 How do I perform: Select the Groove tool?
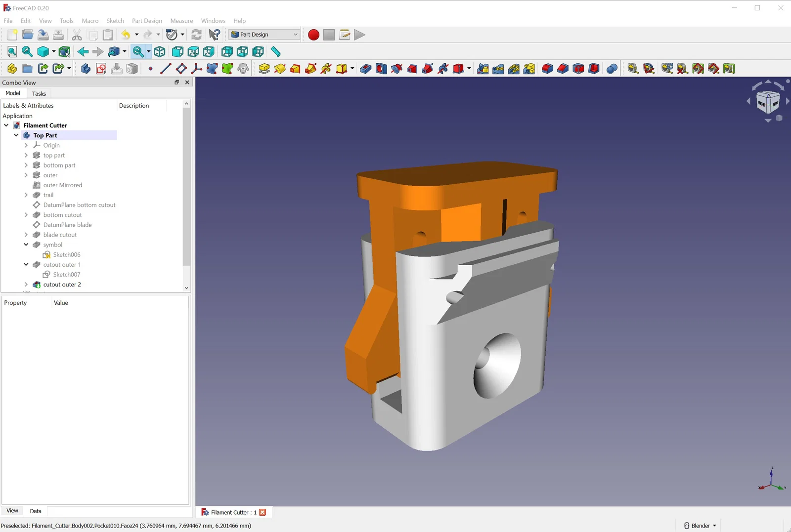[x=396, y=69]
